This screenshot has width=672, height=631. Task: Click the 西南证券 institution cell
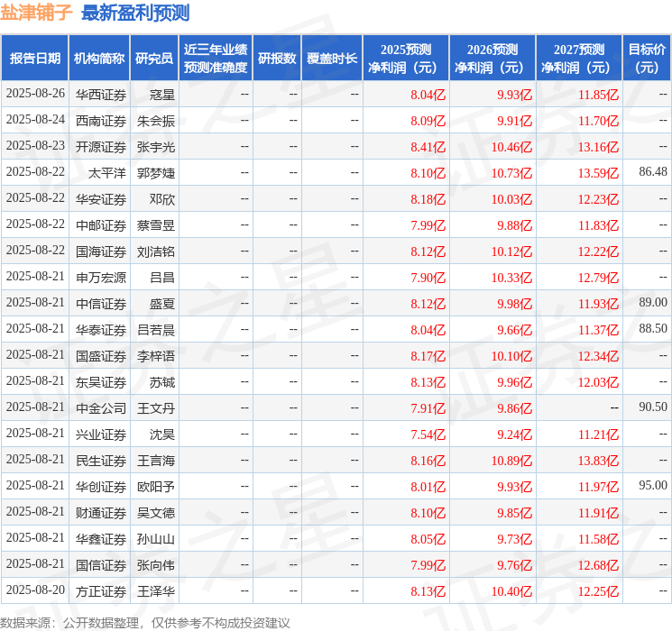tap(101, 121)
